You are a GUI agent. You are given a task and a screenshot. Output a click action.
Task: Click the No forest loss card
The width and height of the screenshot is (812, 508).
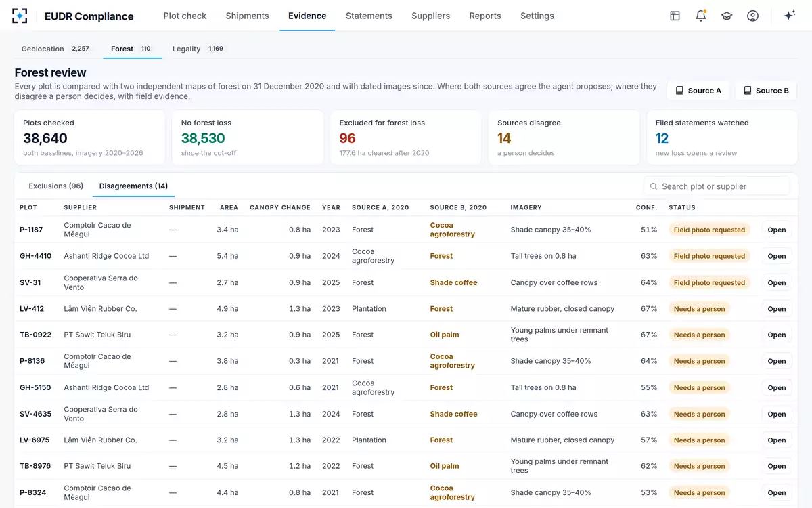248,137
